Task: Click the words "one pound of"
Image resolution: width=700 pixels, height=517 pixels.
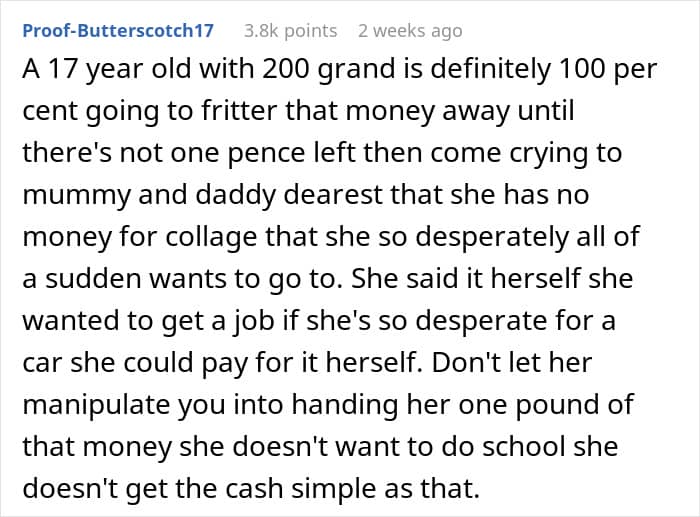Action: point(546,404)
